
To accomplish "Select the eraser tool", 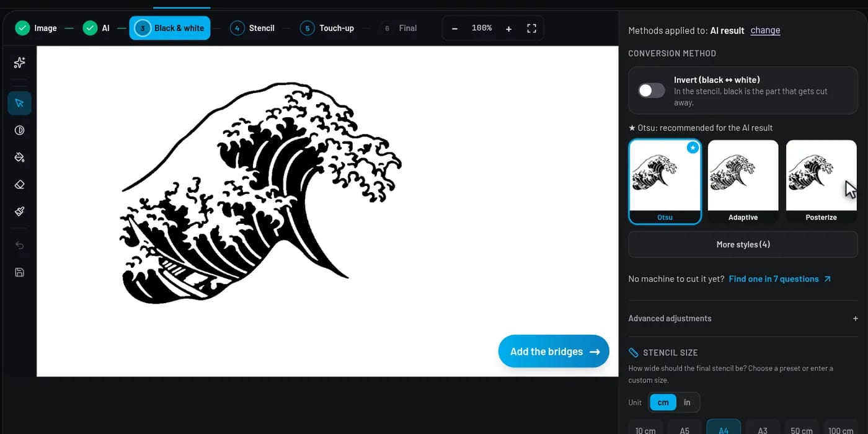I will click(x=19, y=185).
